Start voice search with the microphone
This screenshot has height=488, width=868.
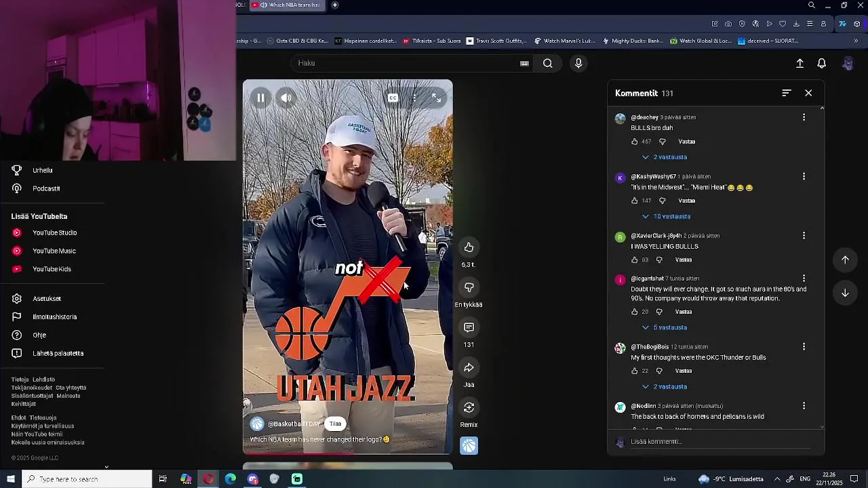point(578,63)
